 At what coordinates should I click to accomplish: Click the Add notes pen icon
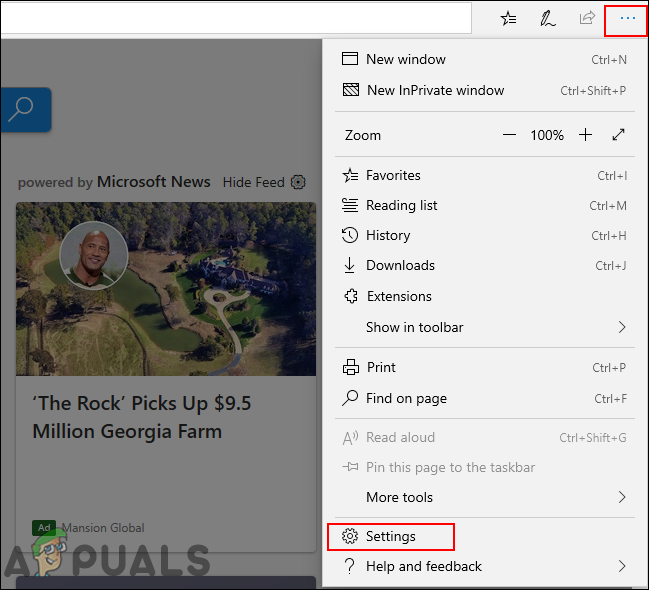click(x=548, y=19)
